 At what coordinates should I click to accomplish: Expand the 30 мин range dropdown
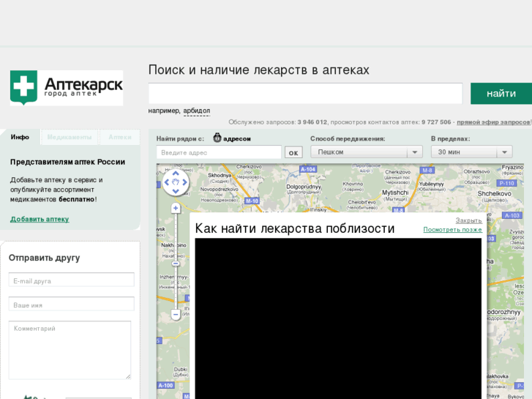(x=471, y=152)
